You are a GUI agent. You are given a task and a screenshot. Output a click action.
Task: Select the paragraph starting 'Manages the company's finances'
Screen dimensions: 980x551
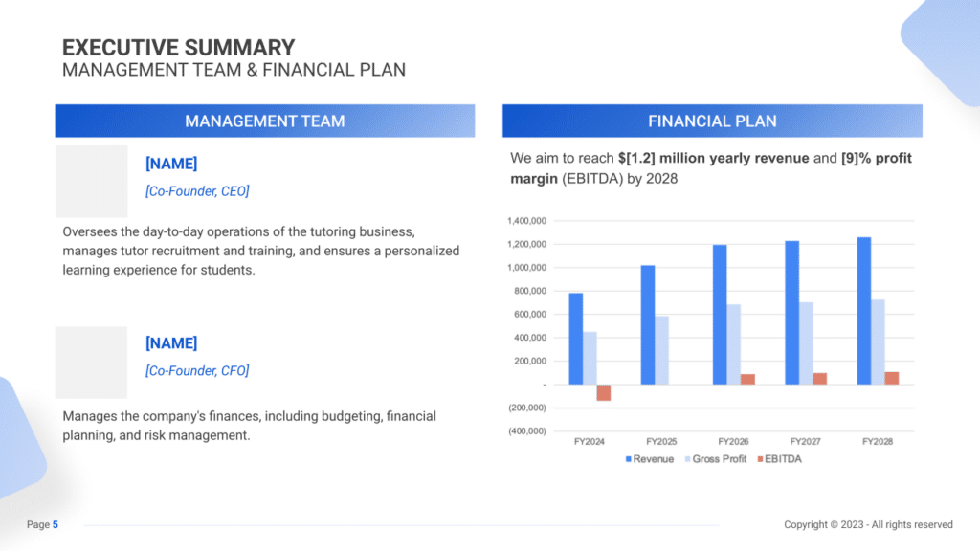tap(250, 426)
